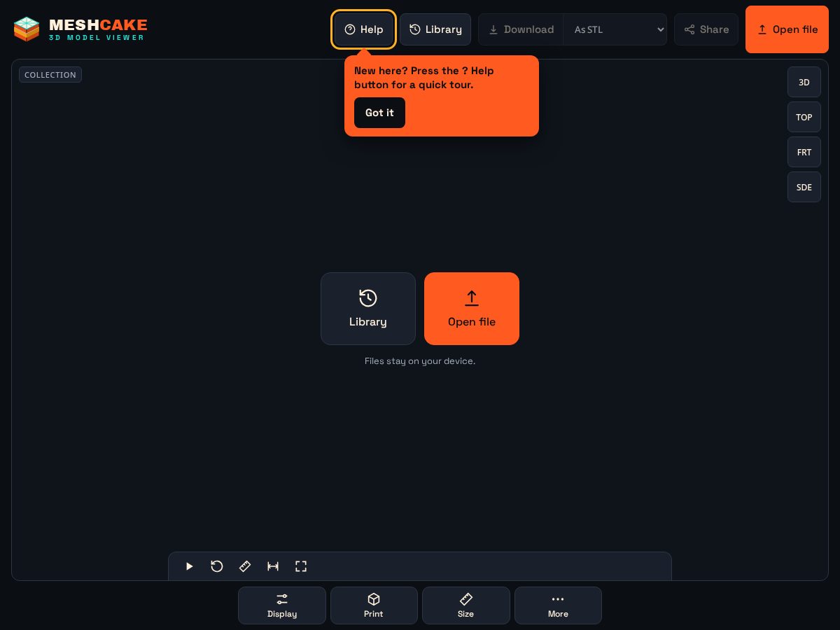Click the Share button
The image size is (840, 630).
click(706, 29)
